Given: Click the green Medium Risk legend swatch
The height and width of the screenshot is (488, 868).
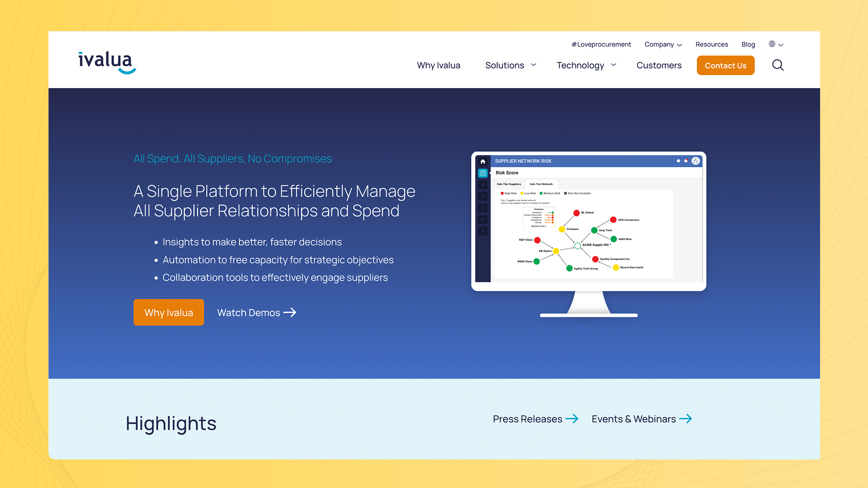Looking at the screenshot, I should 541,193.
